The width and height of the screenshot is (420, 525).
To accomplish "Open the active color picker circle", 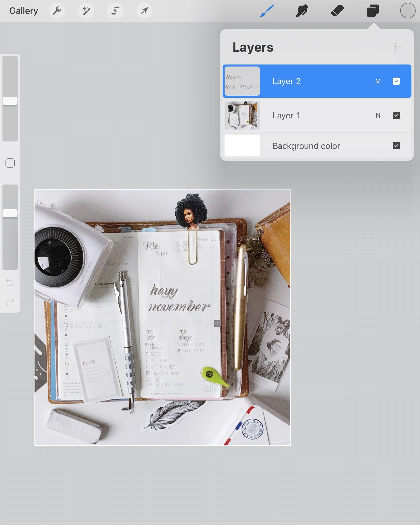I will (407, 11).
